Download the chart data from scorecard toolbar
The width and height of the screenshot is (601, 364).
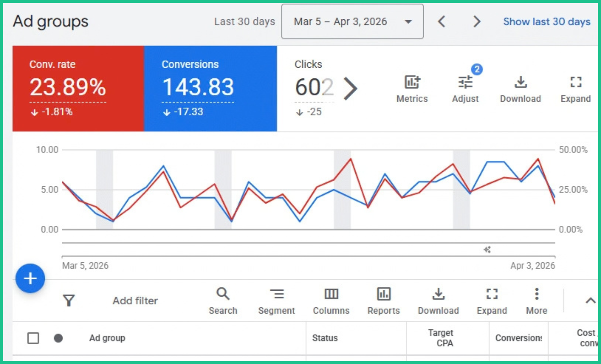[520, 89]
